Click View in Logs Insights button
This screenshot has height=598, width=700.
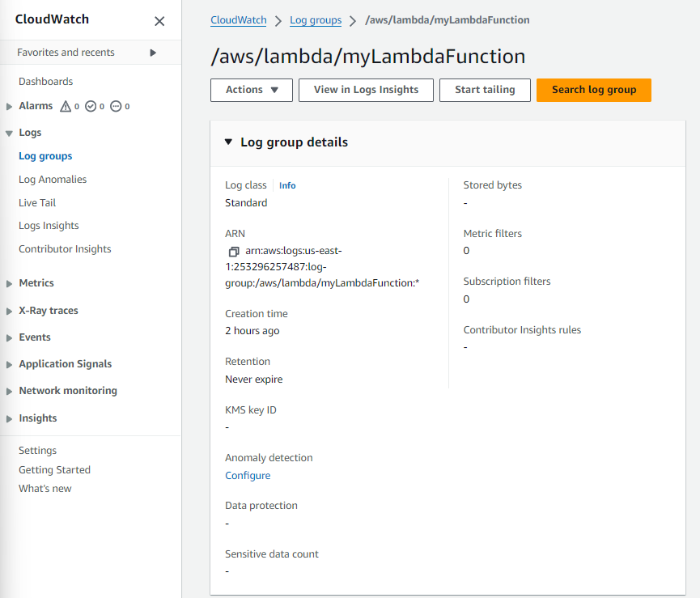coord(366,90)
